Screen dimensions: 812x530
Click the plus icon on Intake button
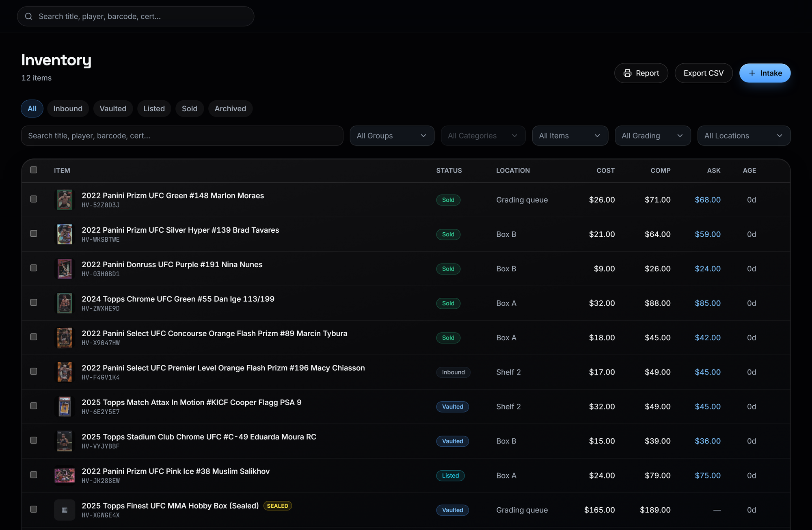(x=752, y=73)
